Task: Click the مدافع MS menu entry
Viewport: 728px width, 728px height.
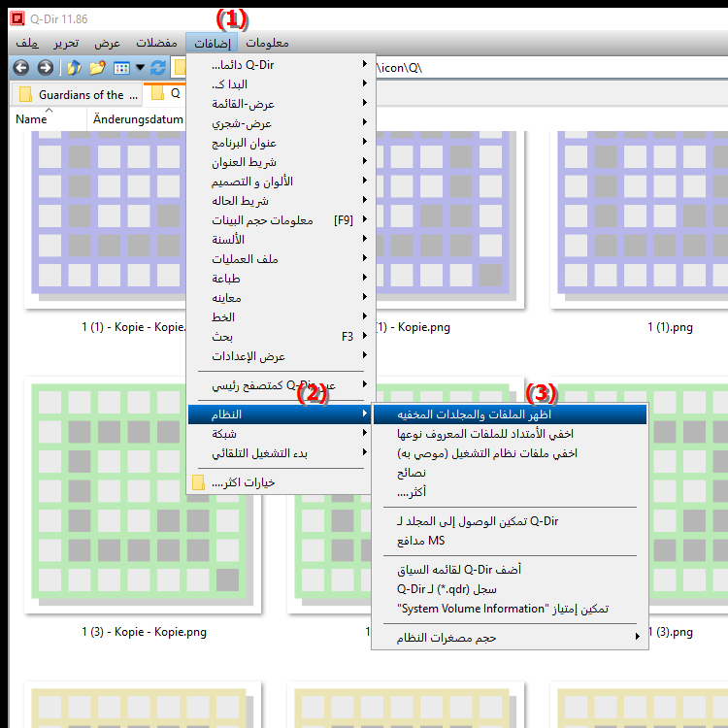Action: coord(510,541)
